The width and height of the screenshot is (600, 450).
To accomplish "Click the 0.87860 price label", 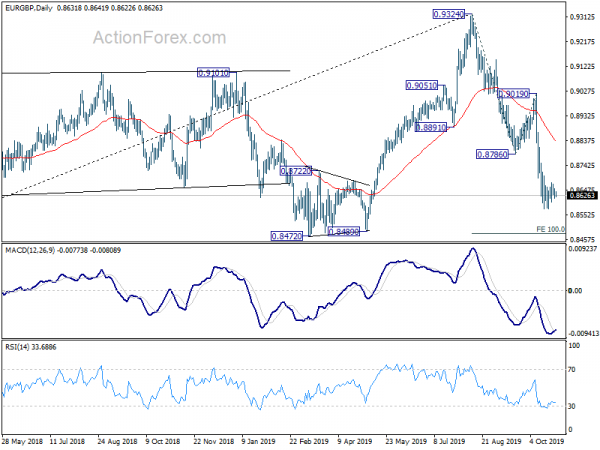I will pos(492,155).
